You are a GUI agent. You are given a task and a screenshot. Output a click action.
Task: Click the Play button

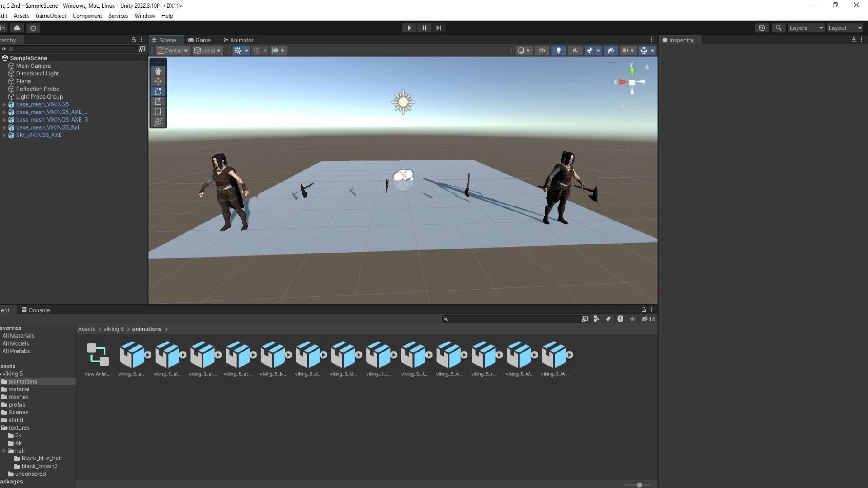pos(409,28)
